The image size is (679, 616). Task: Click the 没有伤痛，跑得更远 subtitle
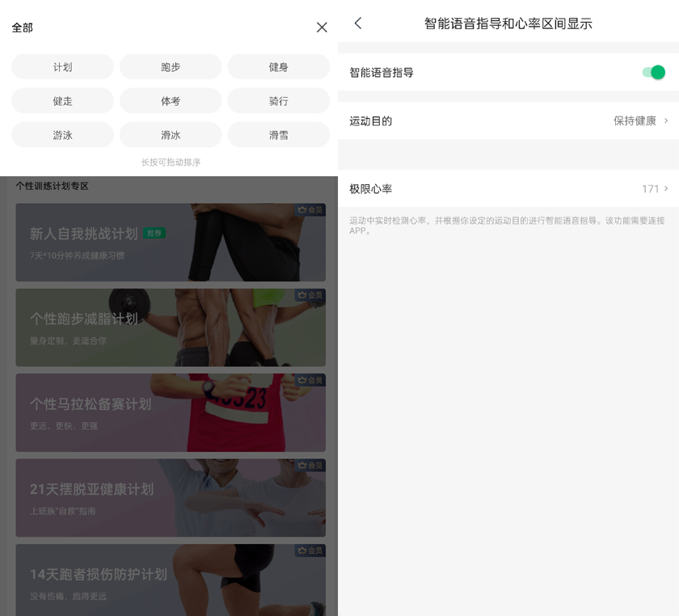coord(68,597)
